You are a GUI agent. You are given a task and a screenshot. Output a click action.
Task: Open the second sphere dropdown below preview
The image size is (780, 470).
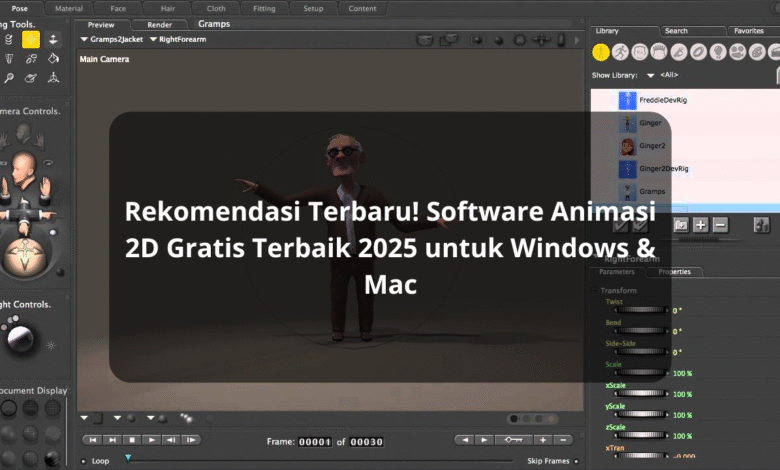click(117, 418)
